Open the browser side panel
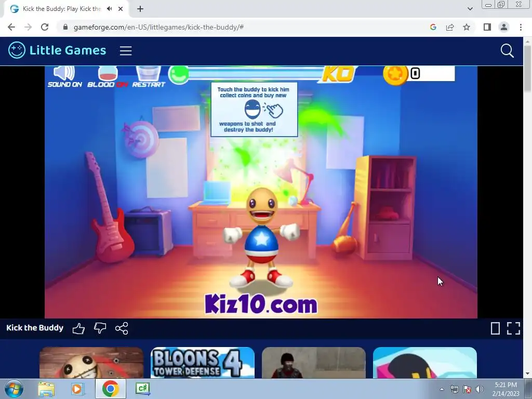Viewport: 532px width, 399px height. (x=487, y=27)
